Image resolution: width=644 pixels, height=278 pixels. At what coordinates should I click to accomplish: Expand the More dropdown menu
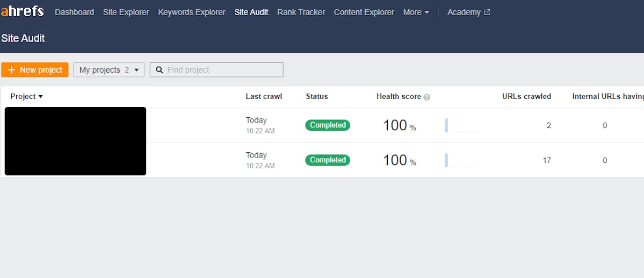pyautogui.click(x=416, y=12)
